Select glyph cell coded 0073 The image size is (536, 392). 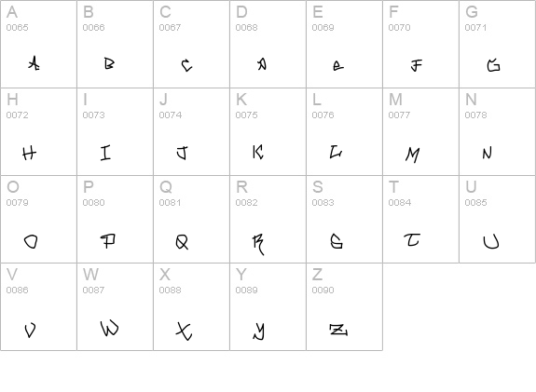(115, 132)
